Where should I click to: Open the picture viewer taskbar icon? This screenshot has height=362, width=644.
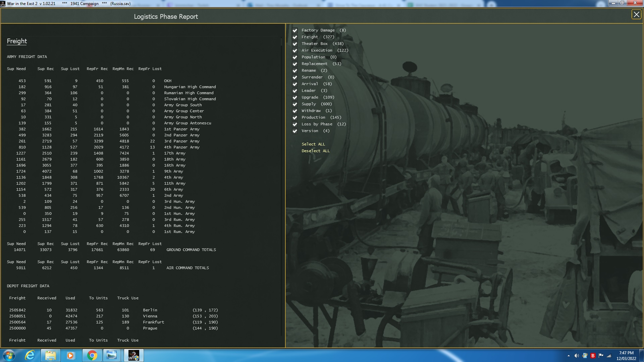(111, 355)
